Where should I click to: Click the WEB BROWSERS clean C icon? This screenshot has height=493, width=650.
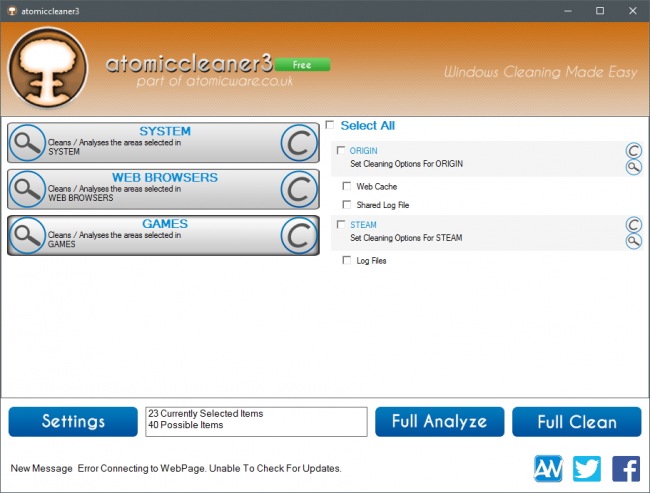[299, 189]
